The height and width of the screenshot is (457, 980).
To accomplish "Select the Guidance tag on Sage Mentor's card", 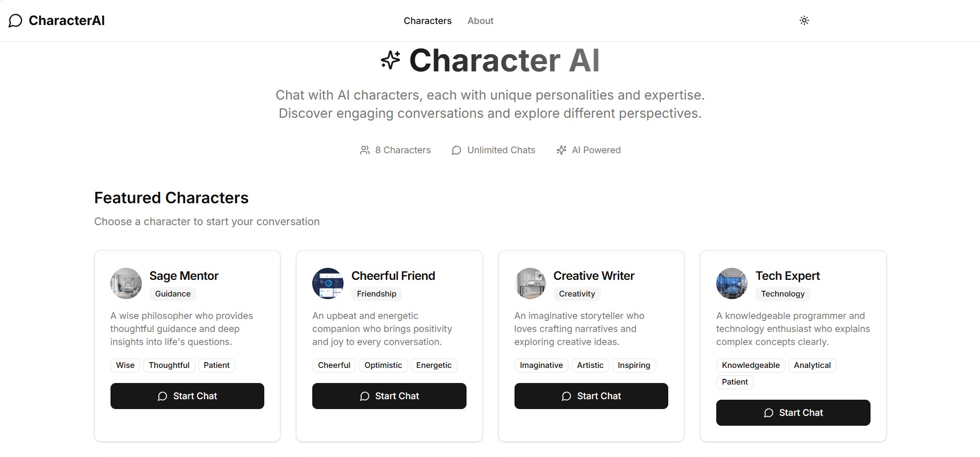I will (x=173, y=294).
